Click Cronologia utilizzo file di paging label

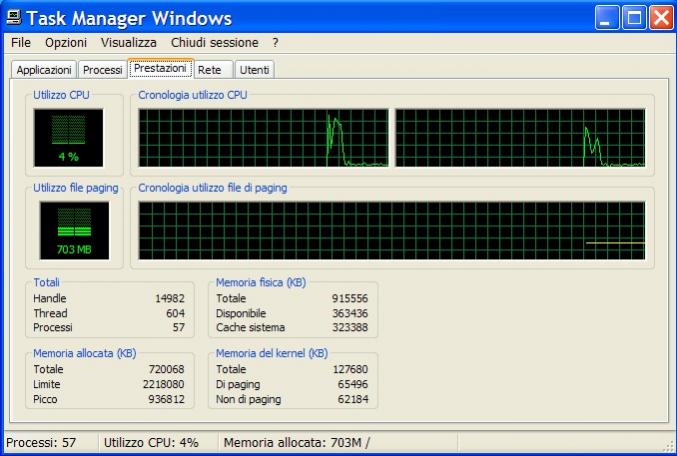tap(212, 188)
